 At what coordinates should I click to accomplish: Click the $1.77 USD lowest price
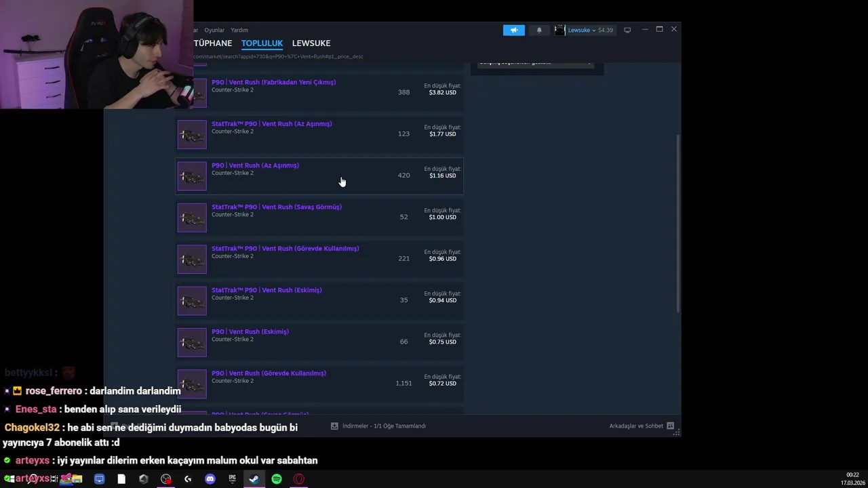(x=442, y=134)
